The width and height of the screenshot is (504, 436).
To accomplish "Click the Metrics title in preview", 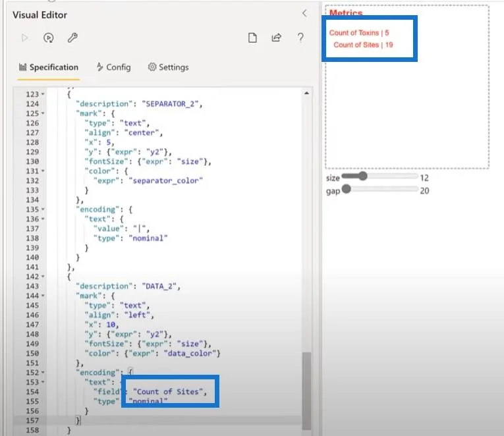I will 346,13.
